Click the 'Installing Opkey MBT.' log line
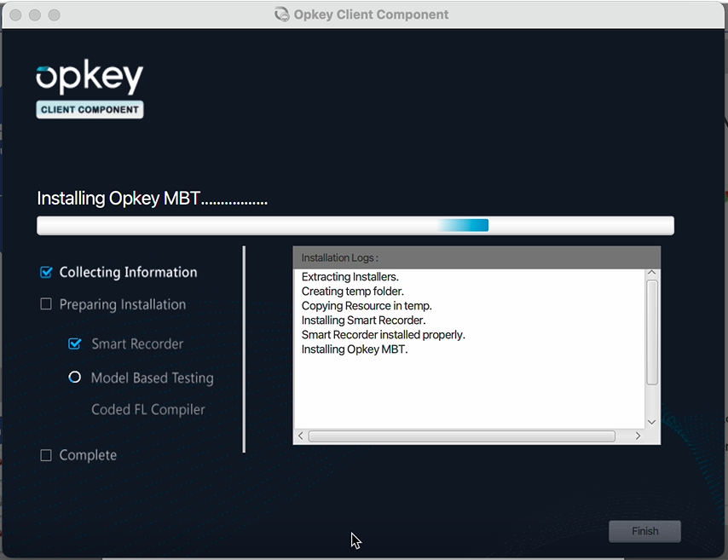 355,349
